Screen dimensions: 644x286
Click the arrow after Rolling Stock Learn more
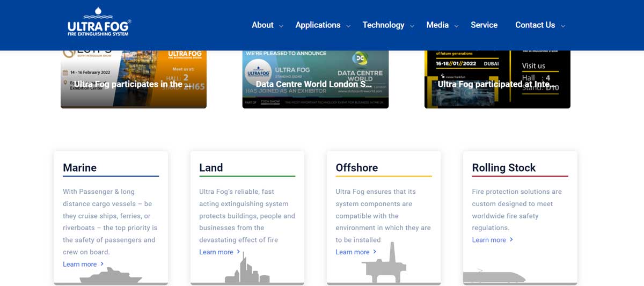(511, 239)
